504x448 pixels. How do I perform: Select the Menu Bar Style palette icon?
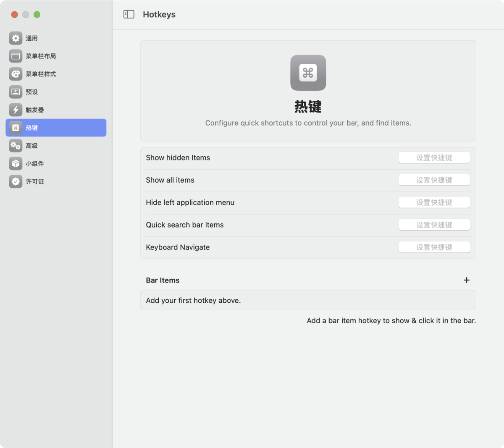click(x=16, y=74)
